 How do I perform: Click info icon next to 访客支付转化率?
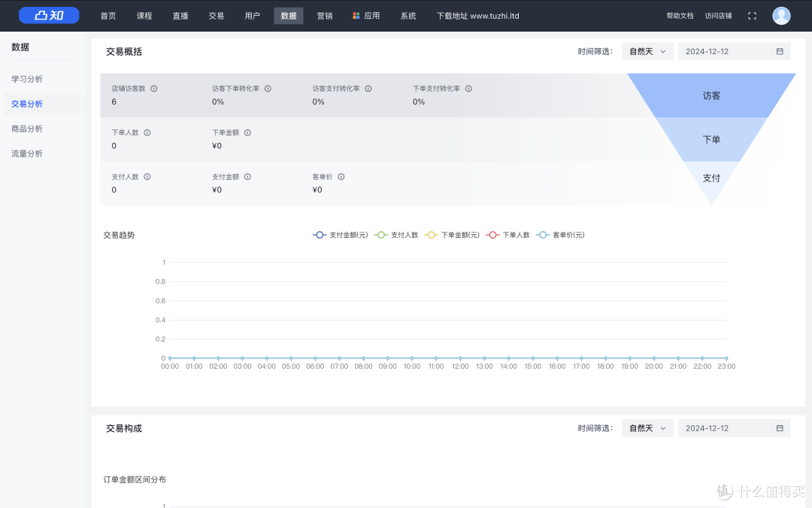coord(368,89)
